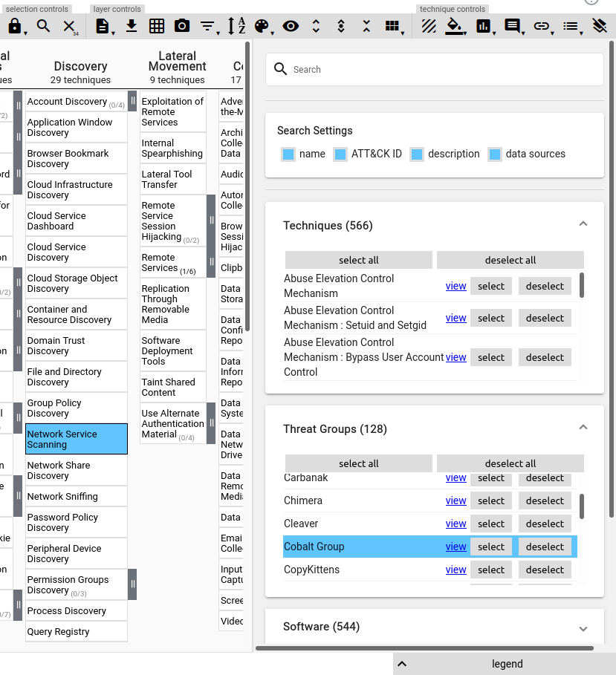Render layer to SVG camera icon

182,26
